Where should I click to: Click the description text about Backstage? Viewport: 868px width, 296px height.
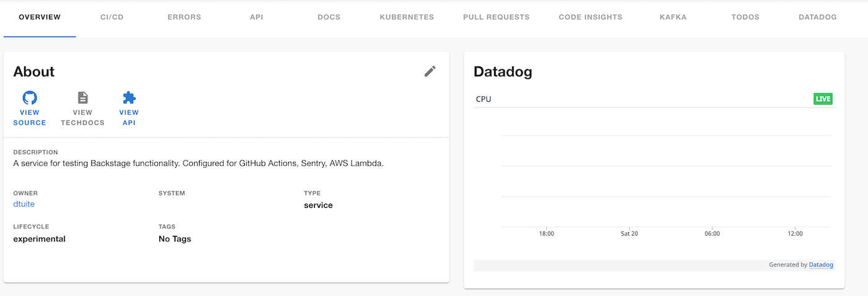pos(198,164)
